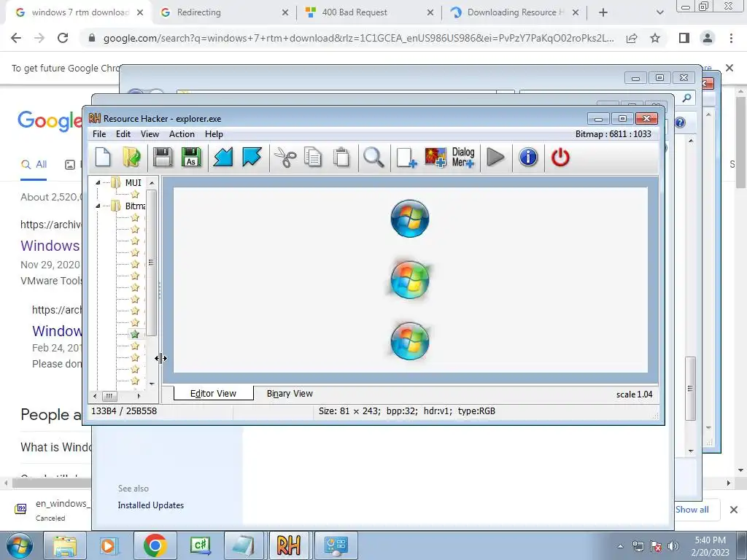The height and width of the screenshot is (560, 747).
Task: Reload the page in Chrome
Action: click(63, 38)
